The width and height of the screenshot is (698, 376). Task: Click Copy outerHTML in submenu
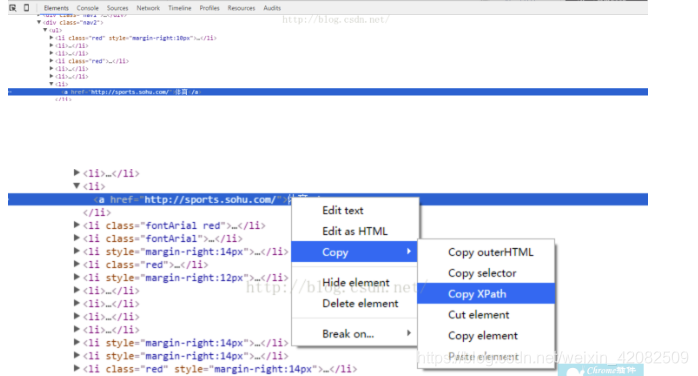coord(486,252)
